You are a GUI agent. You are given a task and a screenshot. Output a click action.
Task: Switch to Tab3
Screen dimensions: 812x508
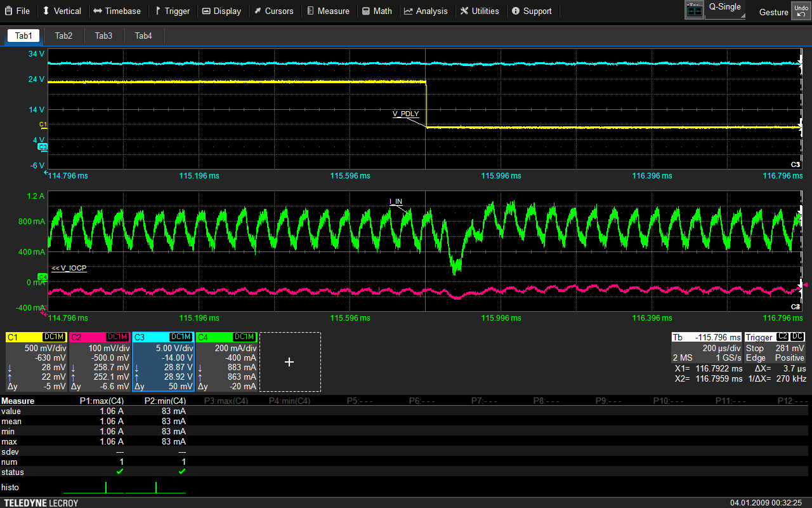click(103, 36)
